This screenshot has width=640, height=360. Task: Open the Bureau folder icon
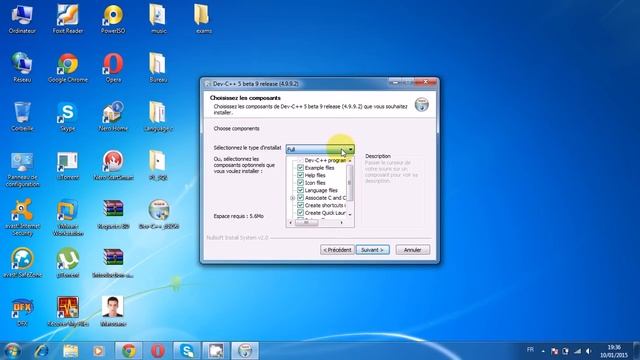(x=158, y=68)
